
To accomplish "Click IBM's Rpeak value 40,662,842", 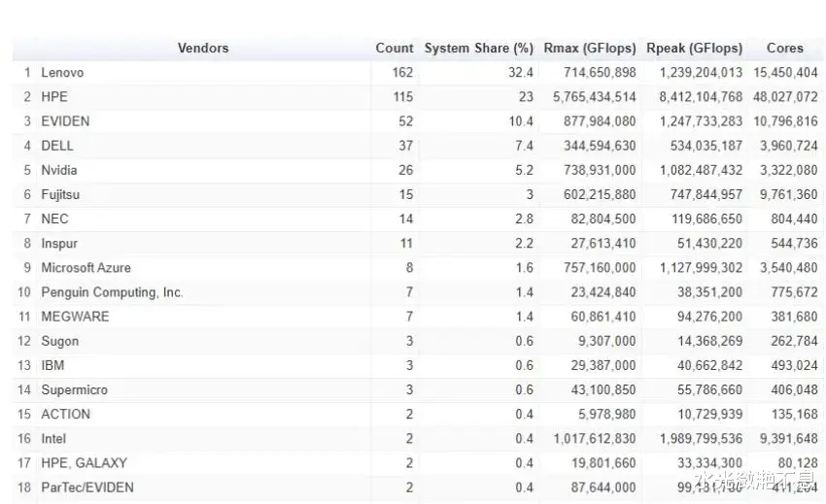I will [x=709, y=365].
